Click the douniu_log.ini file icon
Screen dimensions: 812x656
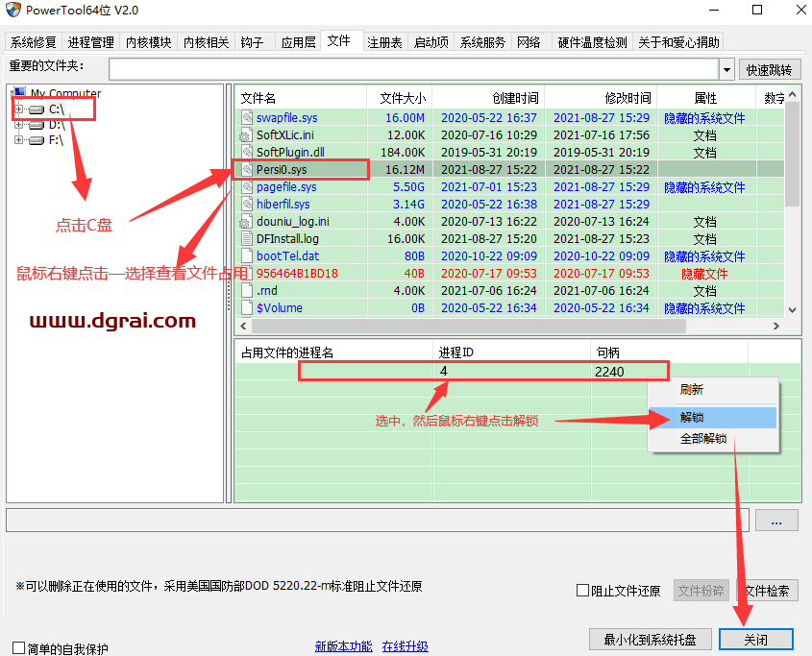[247, 222]
